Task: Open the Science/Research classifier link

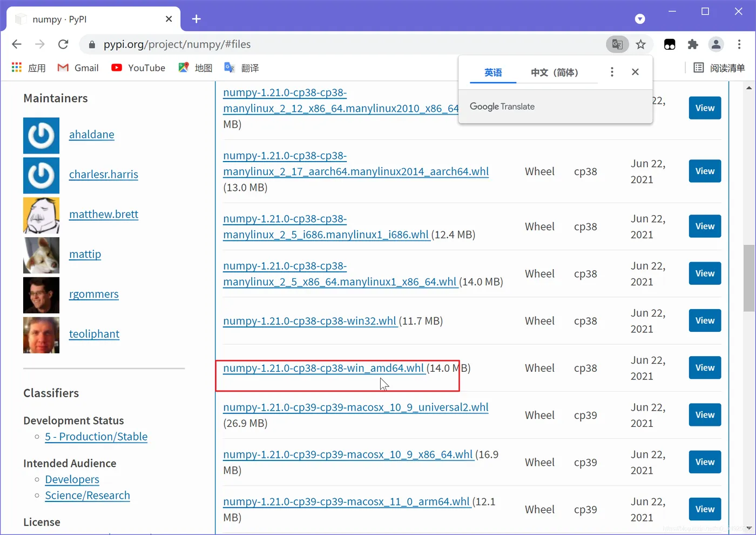Action: 87,496
